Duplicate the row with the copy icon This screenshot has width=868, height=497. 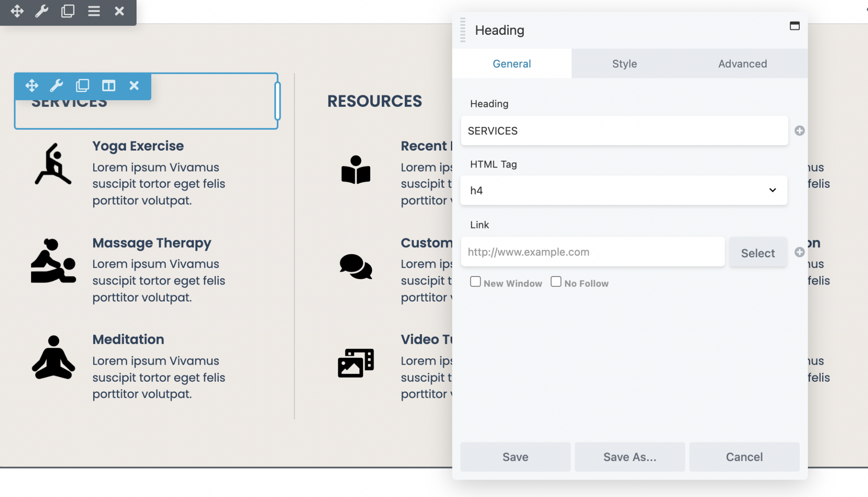click(x=68, y=11)
